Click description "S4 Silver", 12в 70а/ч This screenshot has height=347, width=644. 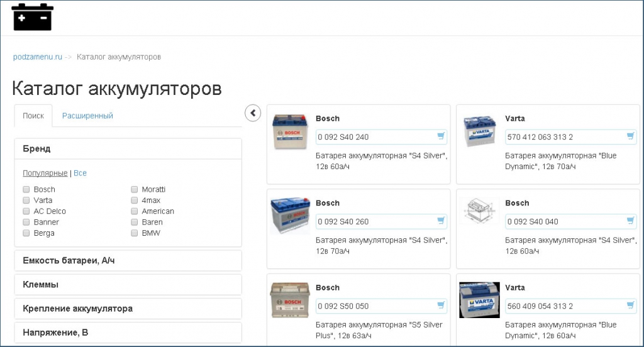(x=381, y=246)
